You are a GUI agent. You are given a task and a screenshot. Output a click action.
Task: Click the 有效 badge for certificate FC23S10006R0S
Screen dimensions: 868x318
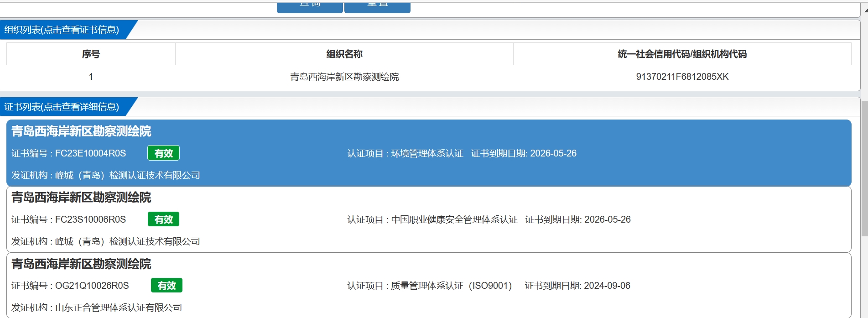(x=163, y=219)
